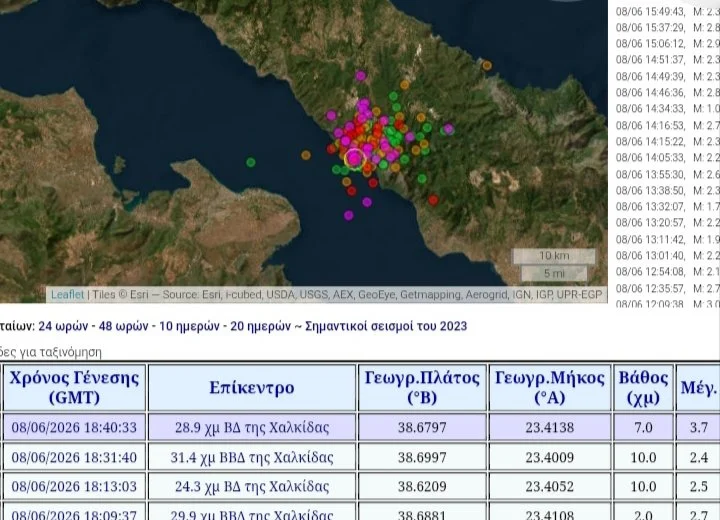
Task: Click the red marker inland southeast of cluster
Action: (433, 200)
